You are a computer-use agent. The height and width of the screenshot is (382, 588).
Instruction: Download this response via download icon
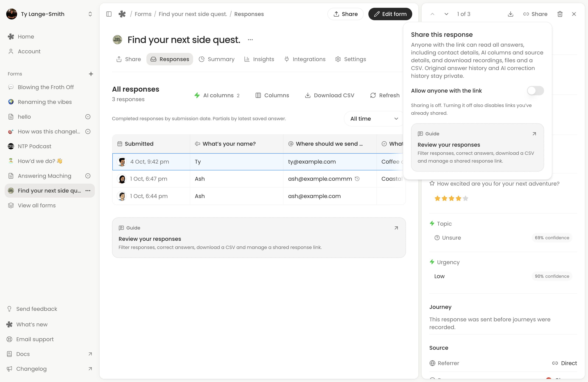[510, 14]
